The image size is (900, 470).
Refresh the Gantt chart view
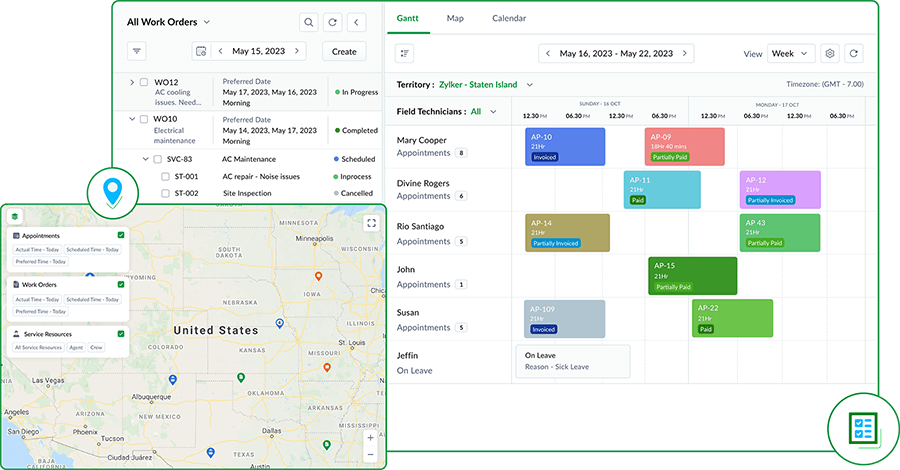pyautogui.click(x=853, y=54)
